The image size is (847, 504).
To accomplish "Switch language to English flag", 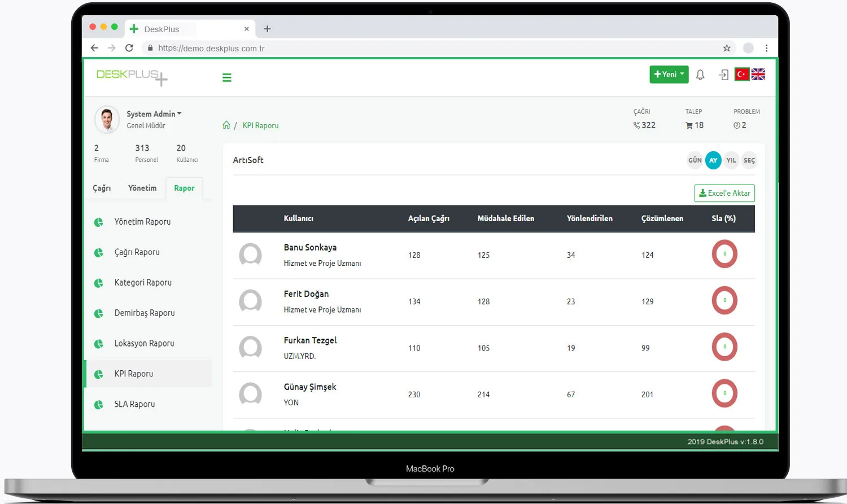I will pos(758,74).
